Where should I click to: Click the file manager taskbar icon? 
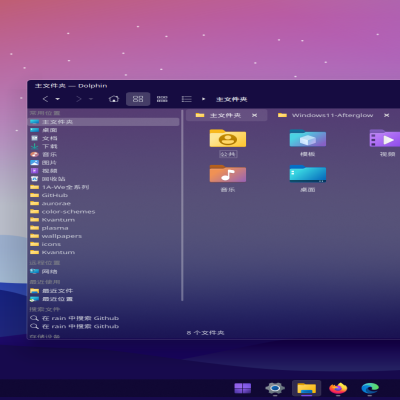[306, 388]
